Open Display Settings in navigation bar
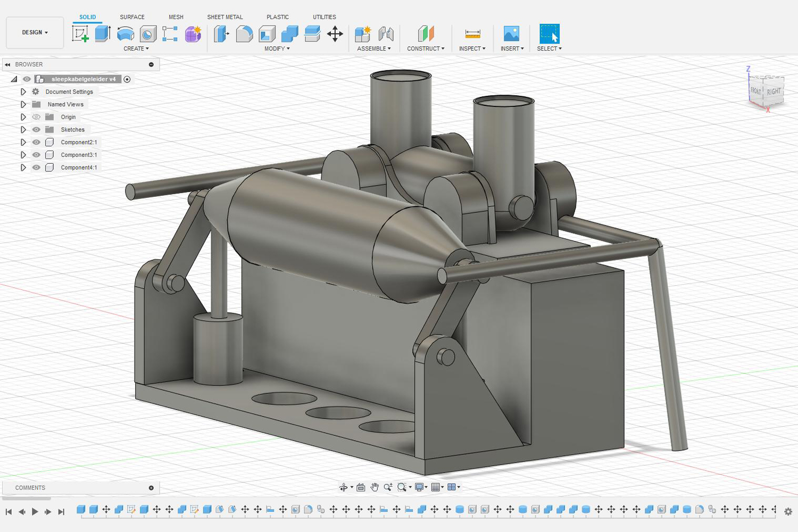This screenshot has width=798, height=532. click(x=420, y=487)
